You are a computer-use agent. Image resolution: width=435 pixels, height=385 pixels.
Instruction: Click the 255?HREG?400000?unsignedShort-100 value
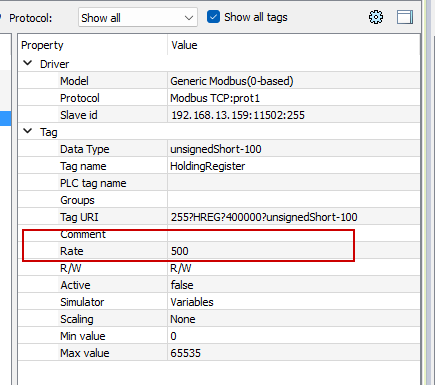tap(264, 217)
